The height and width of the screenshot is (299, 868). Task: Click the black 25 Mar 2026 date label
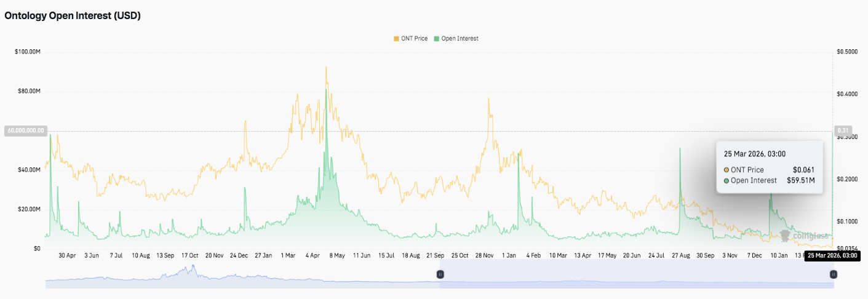click(830, 255)
